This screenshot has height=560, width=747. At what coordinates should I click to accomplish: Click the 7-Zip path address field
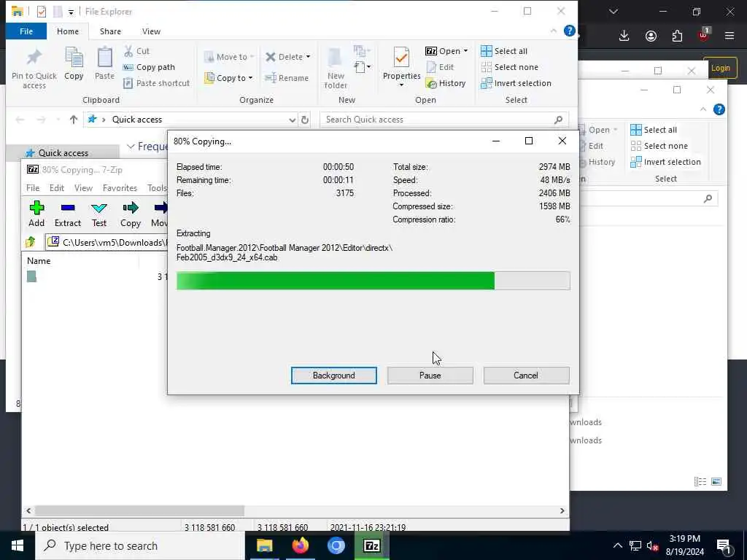[x=107, y=242]
